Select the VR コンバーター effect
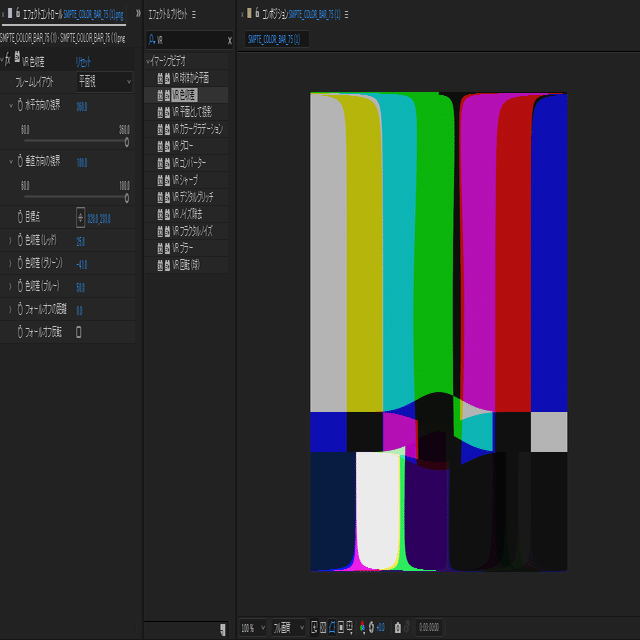The image size is (640, 640). click(x=189, y=163)
